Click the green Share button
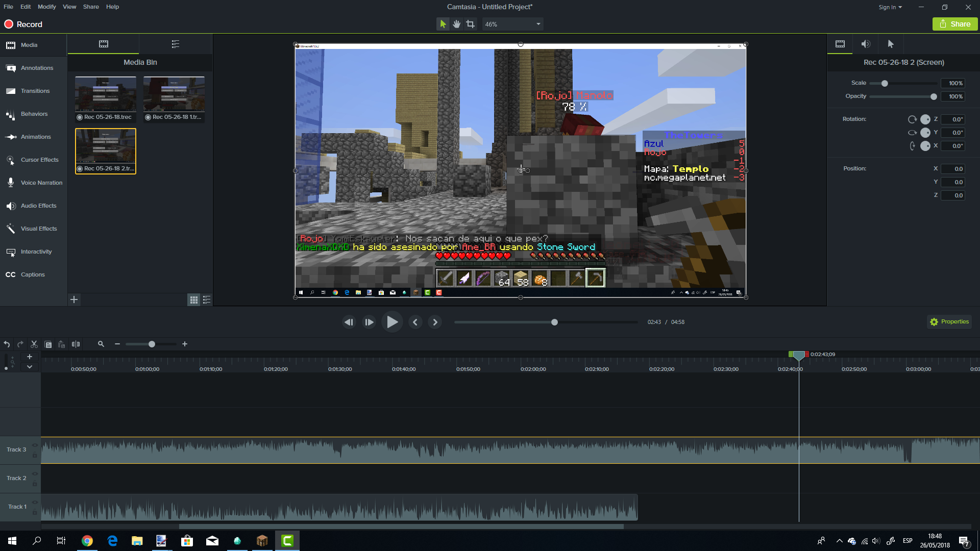This screenshot has width=980, height=551. pos(954,24)
